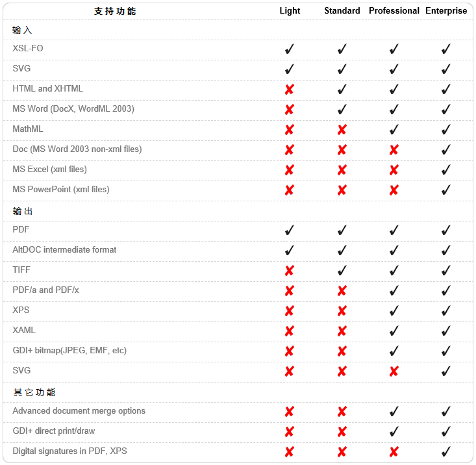Click the Light checkmark for XSL-FO
Image resolution: width=476 pixels, height=465 pixels.
290,49
